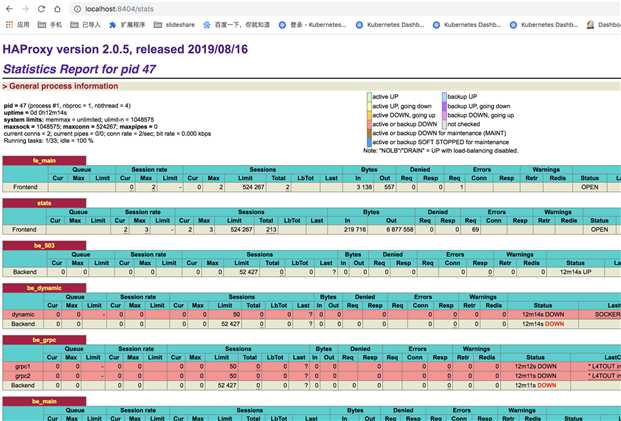This screenshot has width=621, height=421.
Task: Click the backup UP, going down legend color
Action: pos(444,106)
